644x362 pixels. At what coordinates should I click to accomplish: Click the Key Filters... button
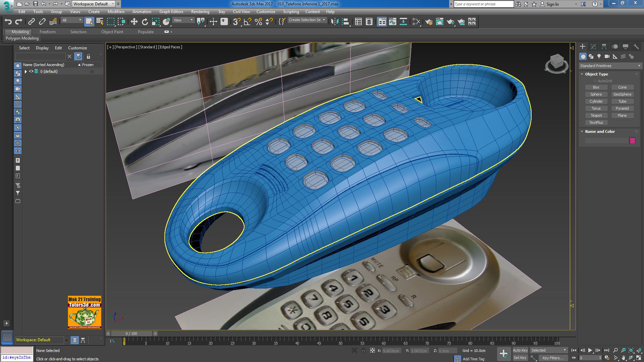[x=553, y=358]
